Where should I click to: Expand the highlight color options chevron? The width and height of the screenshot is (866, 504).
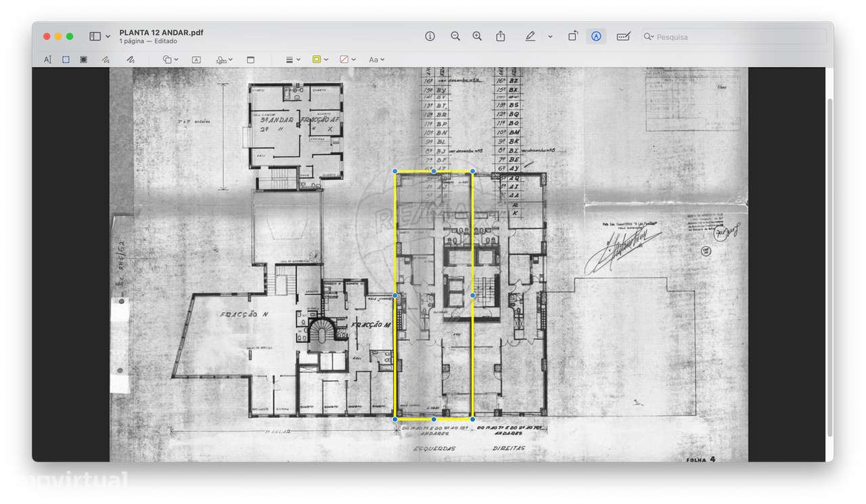coord(550,37)
